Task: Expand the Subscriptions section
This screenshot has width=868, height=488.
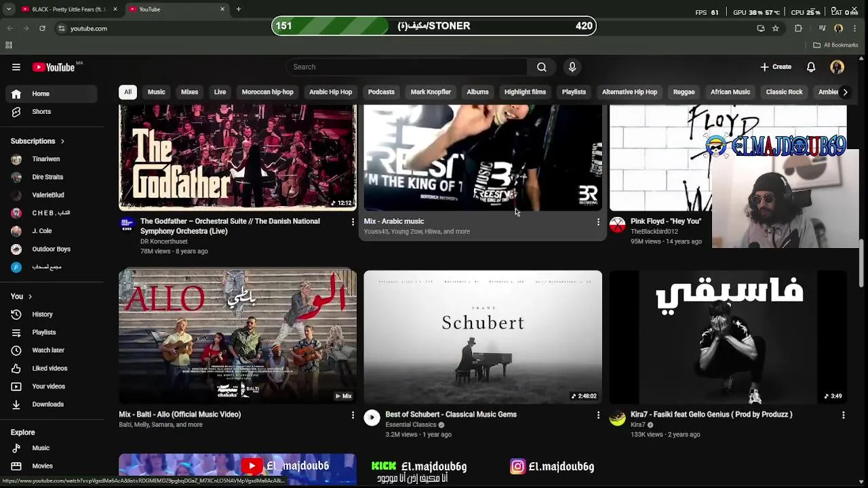Action: (x=37, y=142)
